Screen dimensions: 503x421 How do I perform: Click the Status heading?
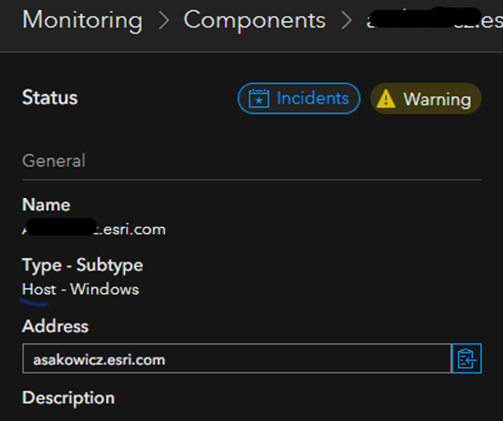pyautogui.click(x=50, y=97)
